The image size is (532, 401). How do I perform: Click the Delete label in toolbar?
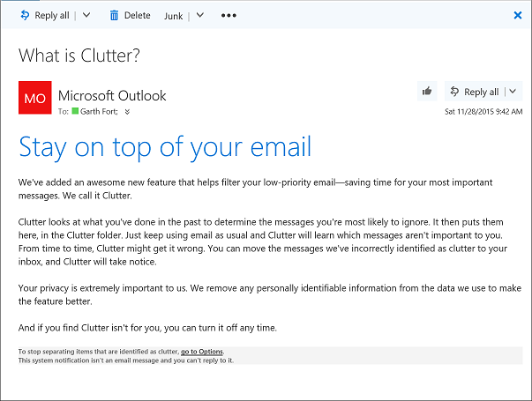coord(137,16)
